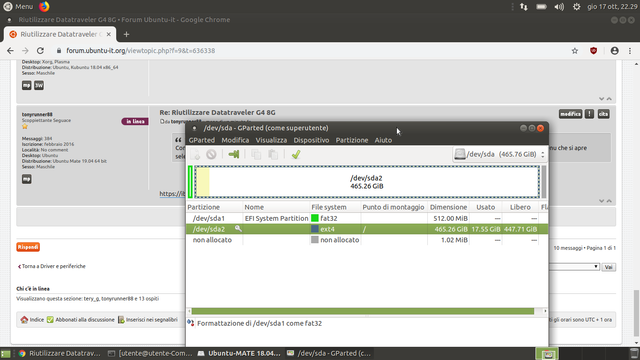This screenshot has width=640, height=360.
Task: Click the cita quote button on the post
Action: pos(604,114)
